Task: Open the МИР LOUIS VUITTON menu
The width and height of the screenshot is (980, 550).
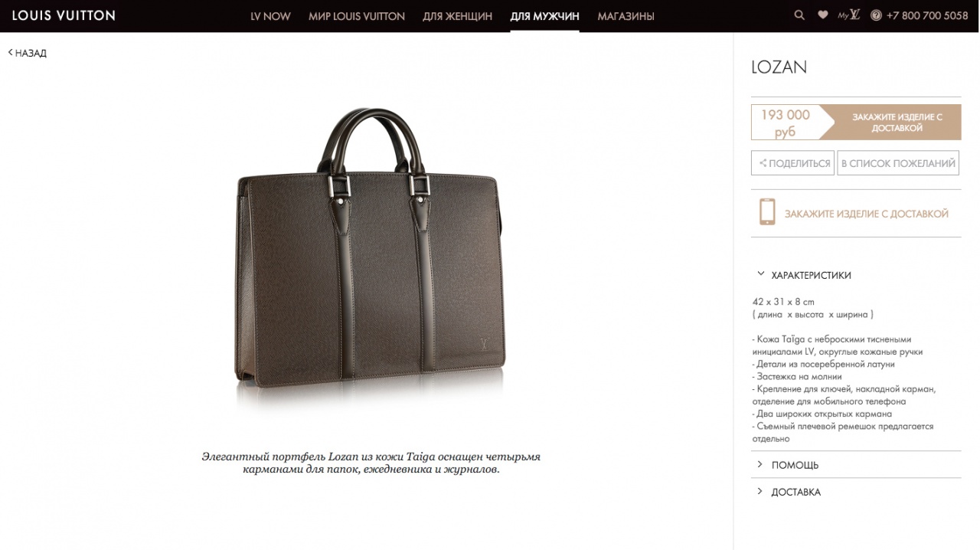Action: 357,16
